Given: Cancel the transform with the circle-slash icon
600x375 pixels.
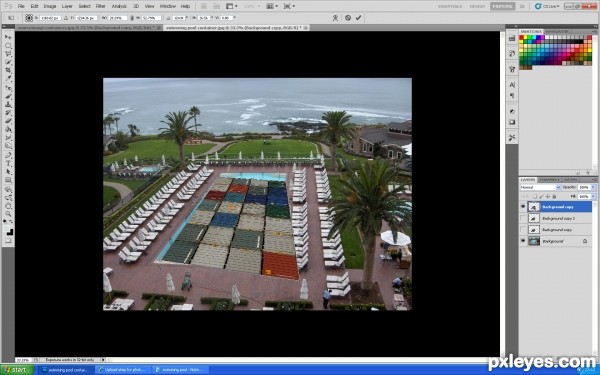Looking at the screenshot, I should click(x=347, y=18).
